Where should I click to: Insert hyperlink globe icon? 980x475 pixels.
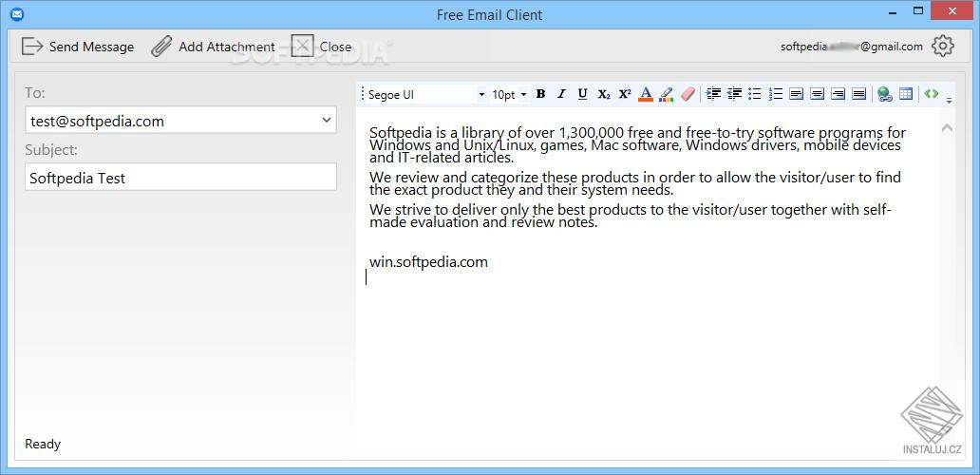point(884,94)
